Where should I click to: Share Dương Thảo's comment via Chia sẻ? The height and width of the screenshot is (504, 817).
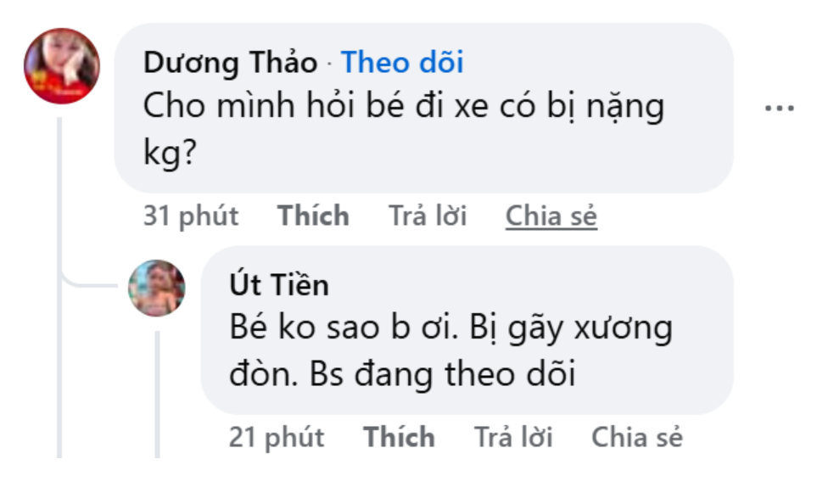click(551, 216)
